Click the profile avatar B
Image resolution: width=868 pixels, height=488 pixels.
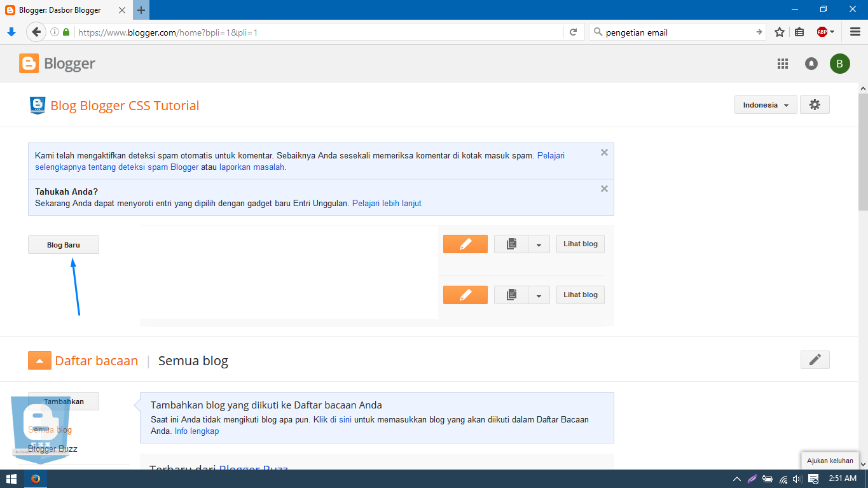(x=839, y=64)
